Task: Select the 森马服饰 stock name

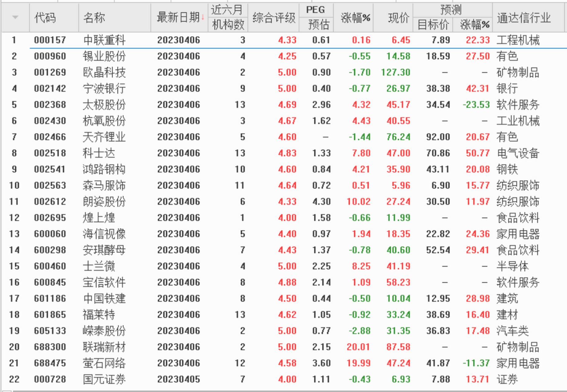Action: (x=104, y=186)
